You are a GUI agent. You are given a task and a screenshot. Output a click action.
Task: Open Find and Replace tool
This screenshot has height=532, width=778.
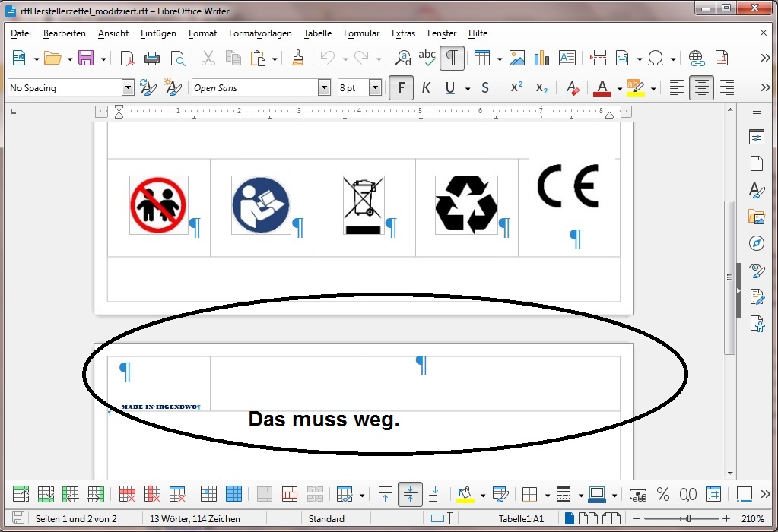click(x=402, y=59)
